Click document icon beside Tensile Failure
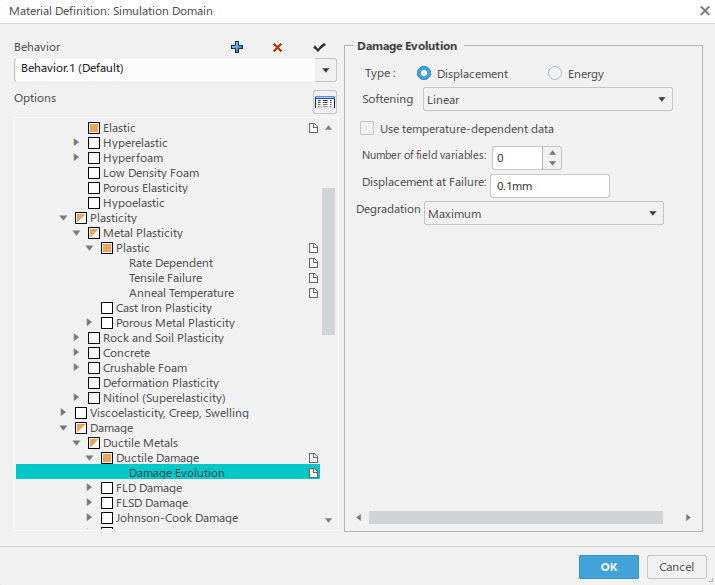The width and height of the screenshot is (715, 585). point(313,278)
